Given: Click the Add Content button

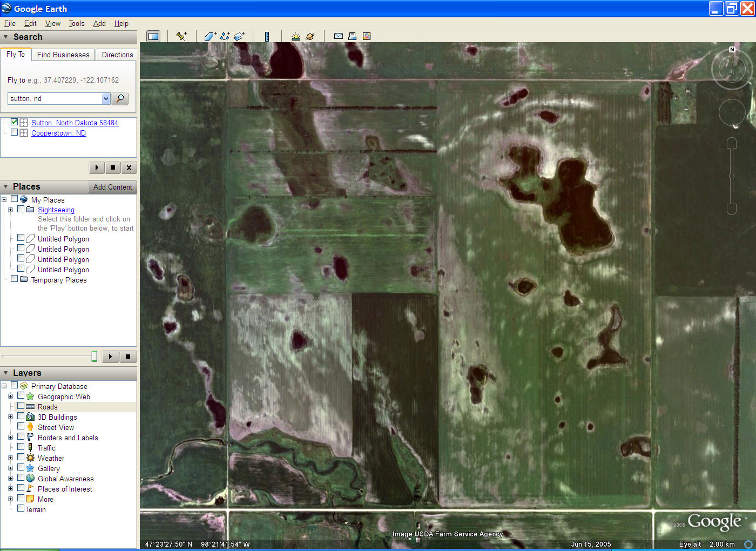Looking at the screenshot, I should pos(112,187).
